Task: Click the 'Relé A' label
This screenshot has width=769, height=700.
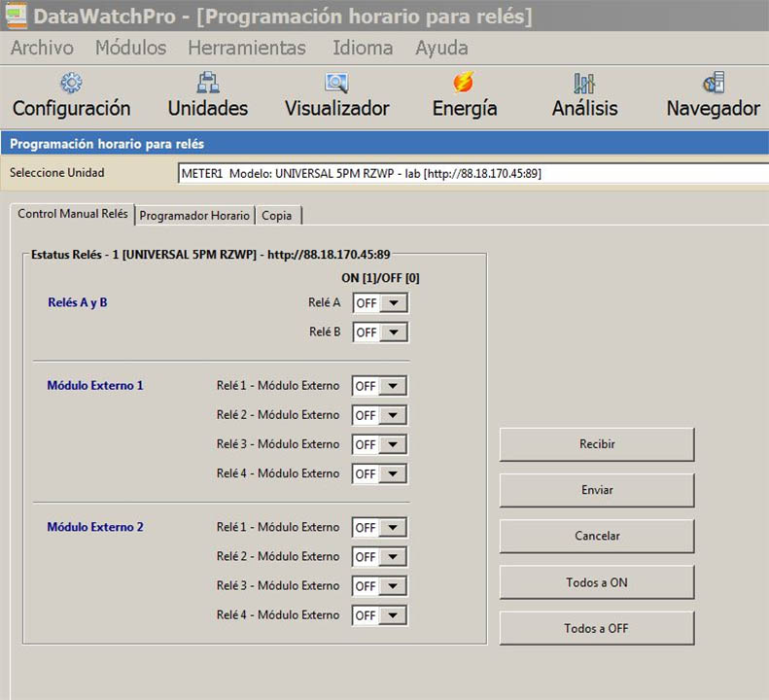Action: 324,302
